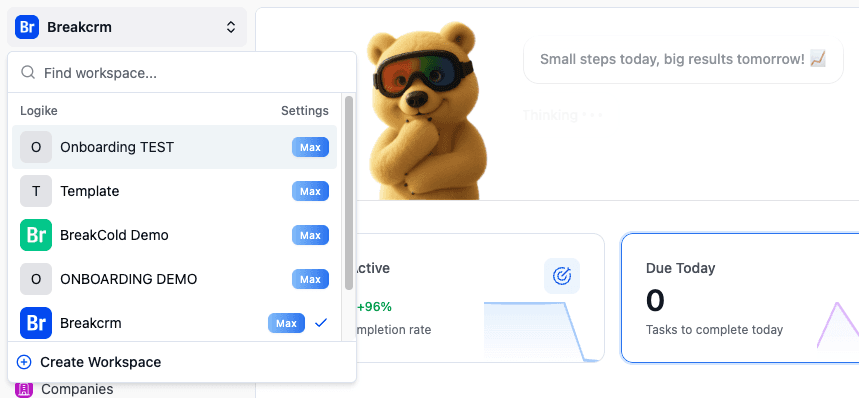Click Max badge on Breakcrm row
859x398 pixels.
point(286,323)
